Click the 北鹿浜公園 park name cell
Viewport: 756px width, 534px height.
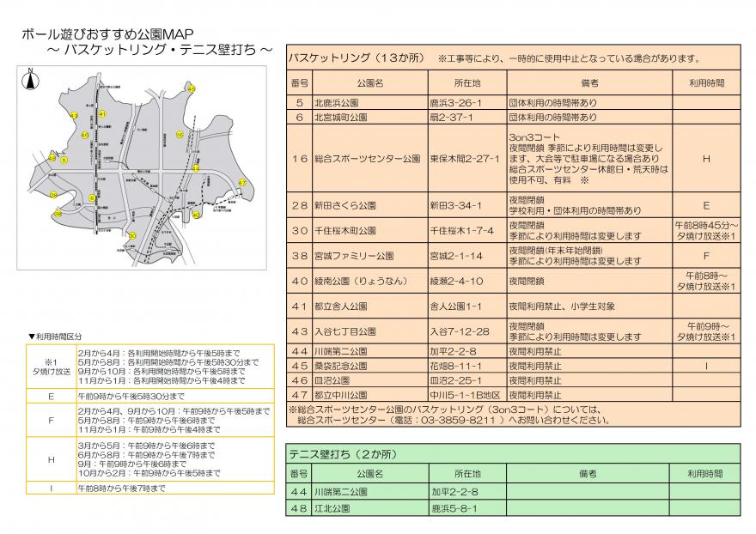coord(341,101)
